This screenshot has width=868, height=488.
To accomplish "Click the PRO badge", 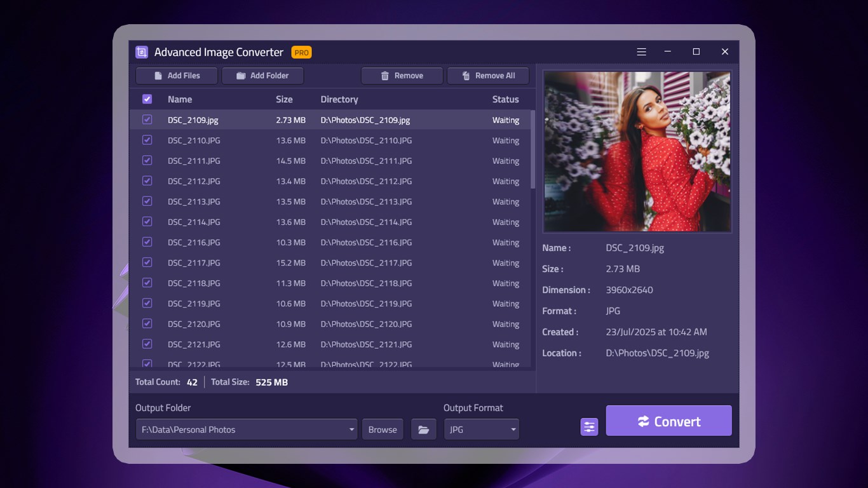I will click(302, 52).
